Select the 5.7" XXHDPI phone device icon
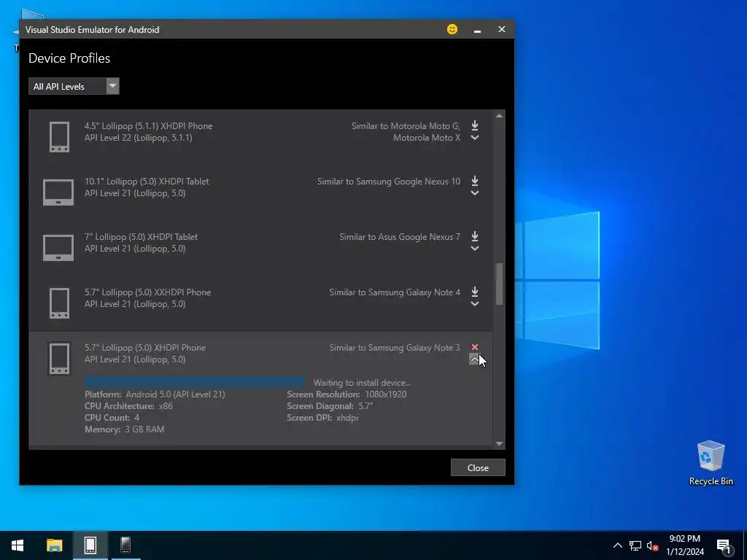747x560 pixels. (x=59, y=303)
